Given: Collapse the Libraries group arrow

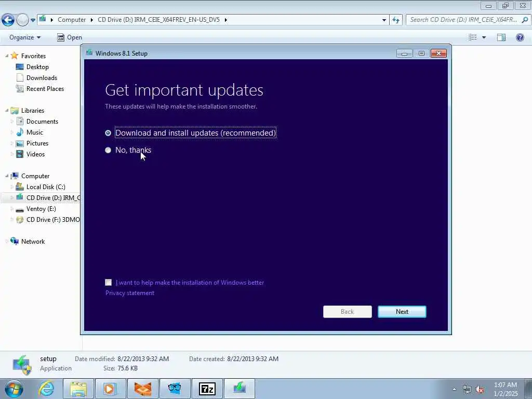Looking at the screenshot, I should 7,110.
